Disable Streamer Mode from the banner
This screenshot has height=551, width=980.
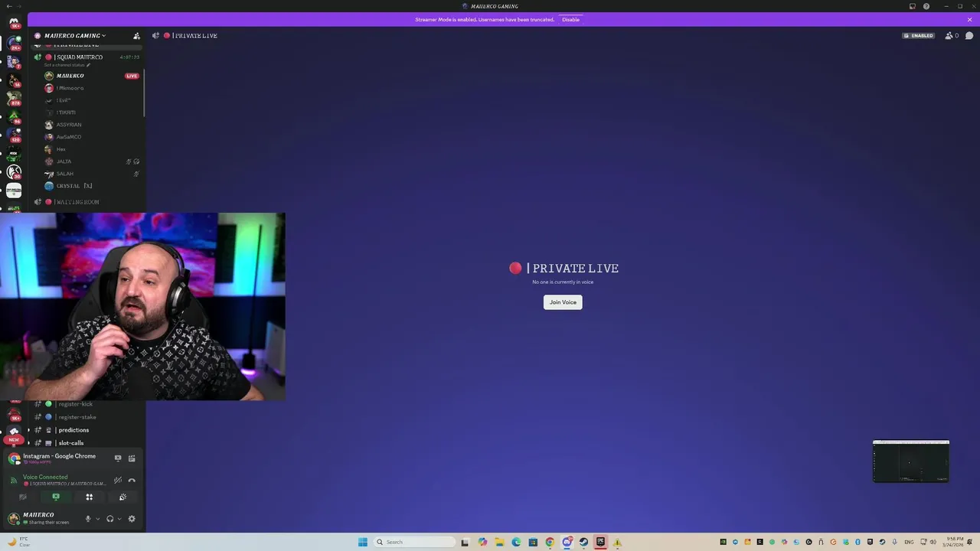pos(570,19)
